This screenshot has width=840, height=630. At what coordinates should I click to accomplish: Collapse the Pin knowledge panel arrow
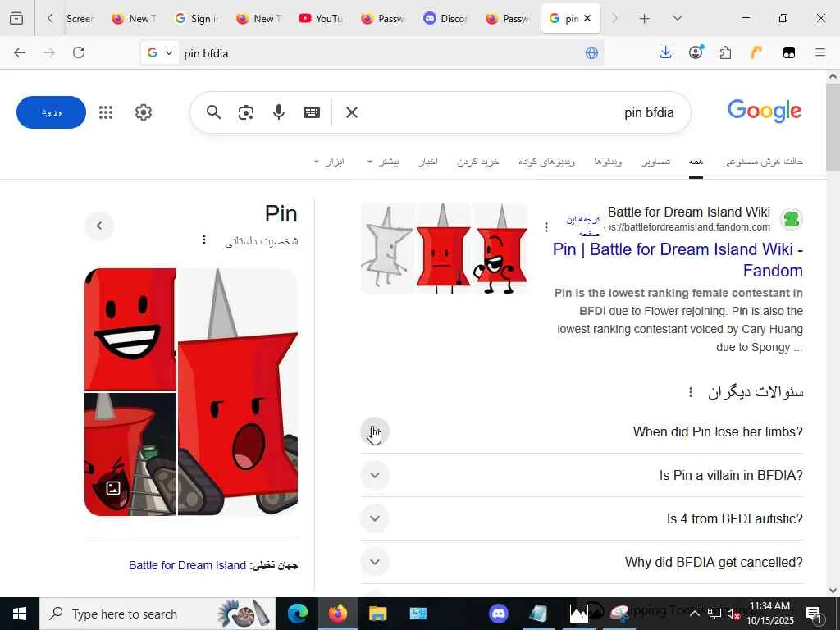[99, 226]
